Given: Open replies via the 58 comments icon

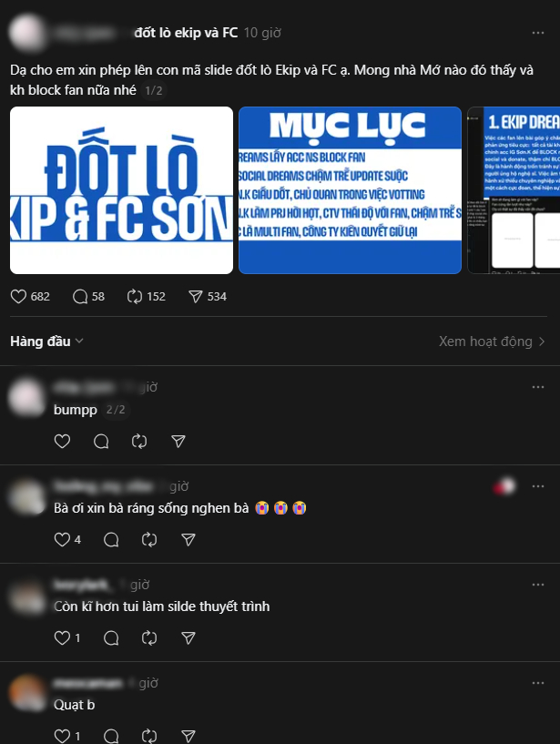Looking at the screenshot, I should [x=80, y=297].
